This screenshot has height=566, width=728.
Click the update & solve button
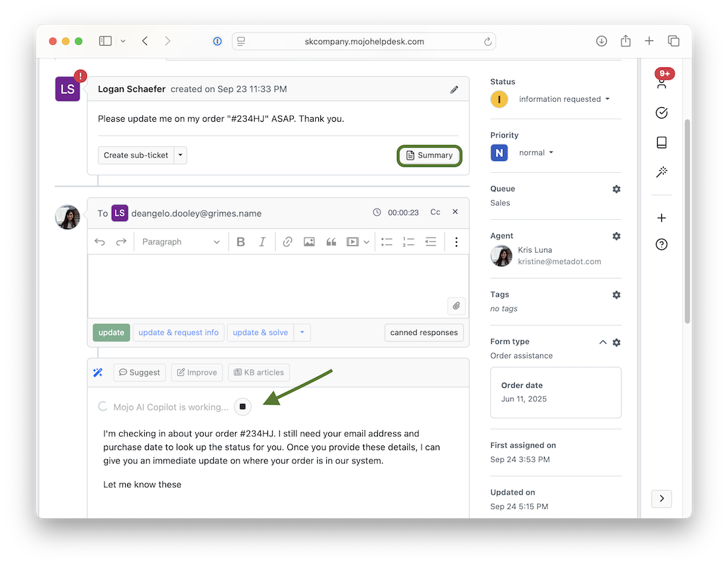[260, 332]
